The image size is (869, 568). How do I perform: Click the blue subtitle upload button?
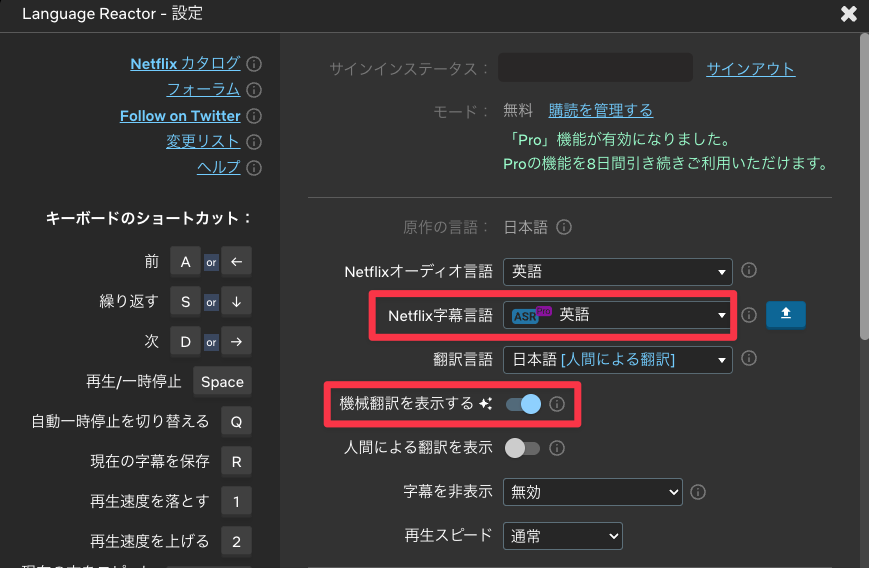click(x=785, y=315)
